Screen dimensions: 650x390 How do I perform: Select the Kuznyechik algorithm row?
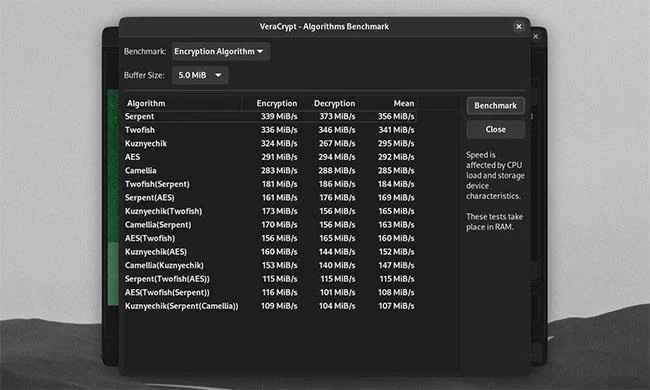coord(270,143)
